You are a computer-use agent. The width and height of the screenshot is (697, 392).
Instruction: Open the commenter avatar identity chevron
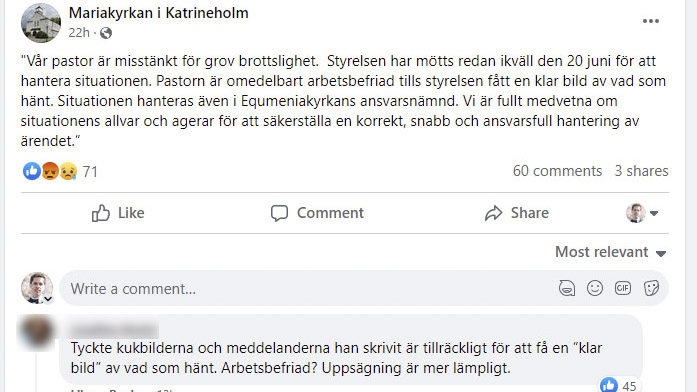48,299
